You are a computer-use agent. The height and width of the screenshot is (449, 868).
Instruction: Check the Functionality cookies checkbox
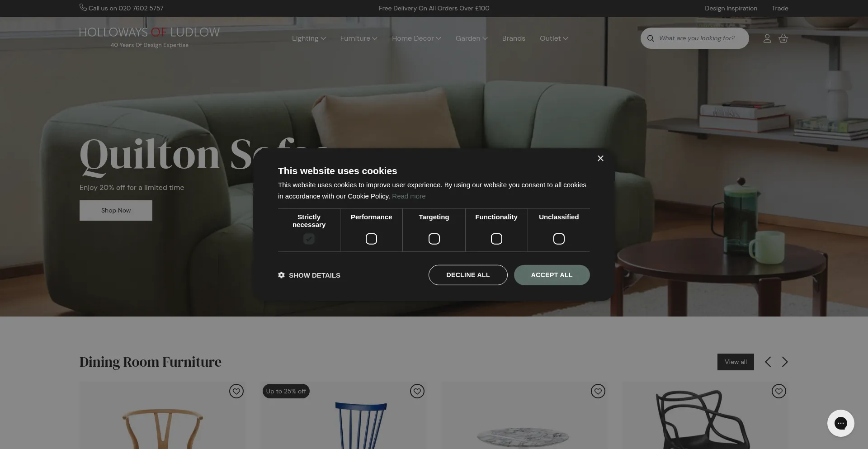pos(496,239)
